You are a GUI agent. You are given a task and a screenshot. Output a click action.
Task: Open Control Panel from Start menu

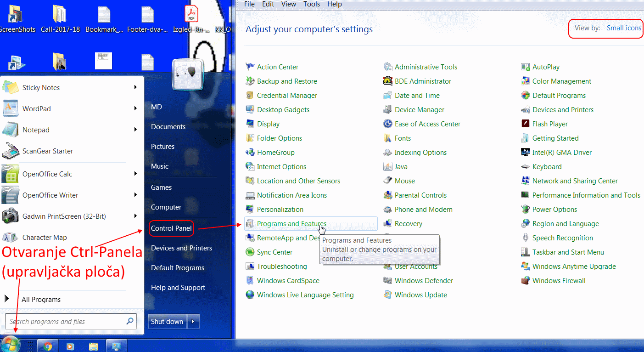(x=171, y=228)
